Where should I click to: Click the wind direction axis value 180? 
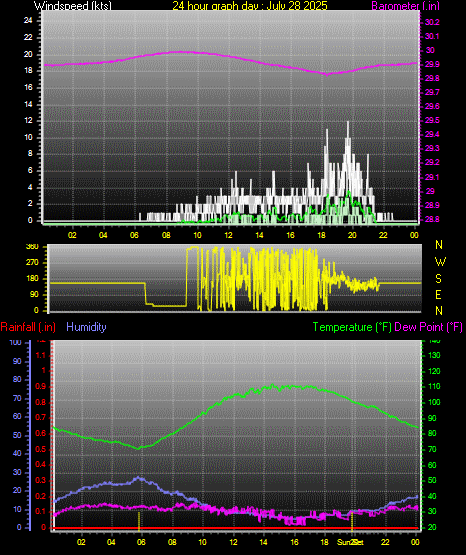click(33, 279)
